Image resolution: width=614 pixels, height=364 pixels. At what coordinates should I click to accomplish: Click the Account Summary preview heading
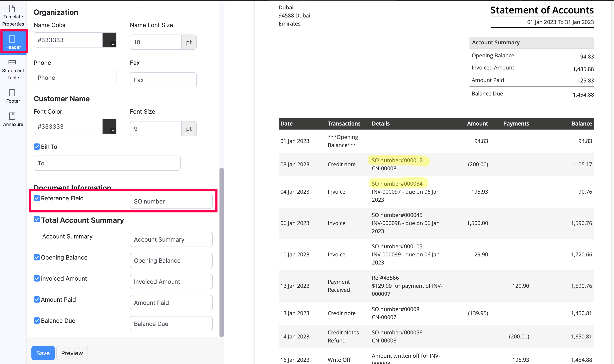tap(496, 42)
